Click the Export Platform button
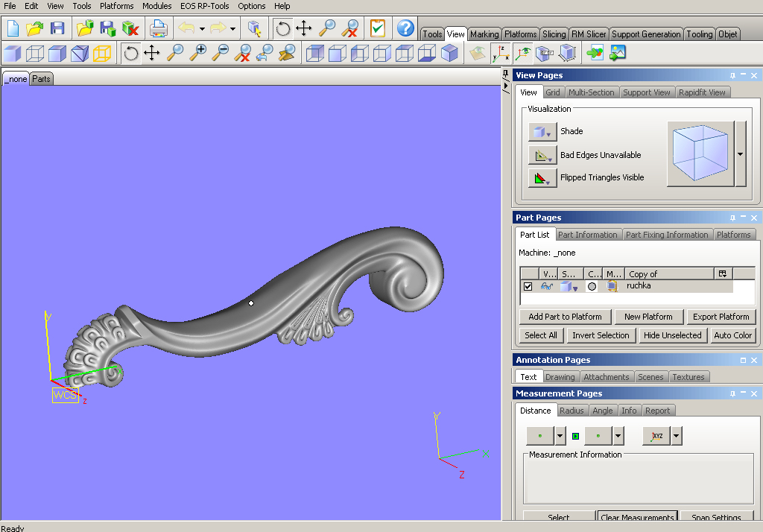Screen dimensions: 763x532 click(721, 317)
